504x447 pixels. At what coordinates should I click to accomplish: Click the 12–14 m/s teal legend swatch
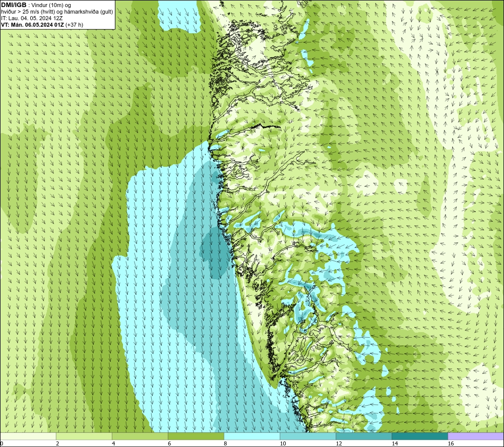pyautogui.click(x=363, y=436)
